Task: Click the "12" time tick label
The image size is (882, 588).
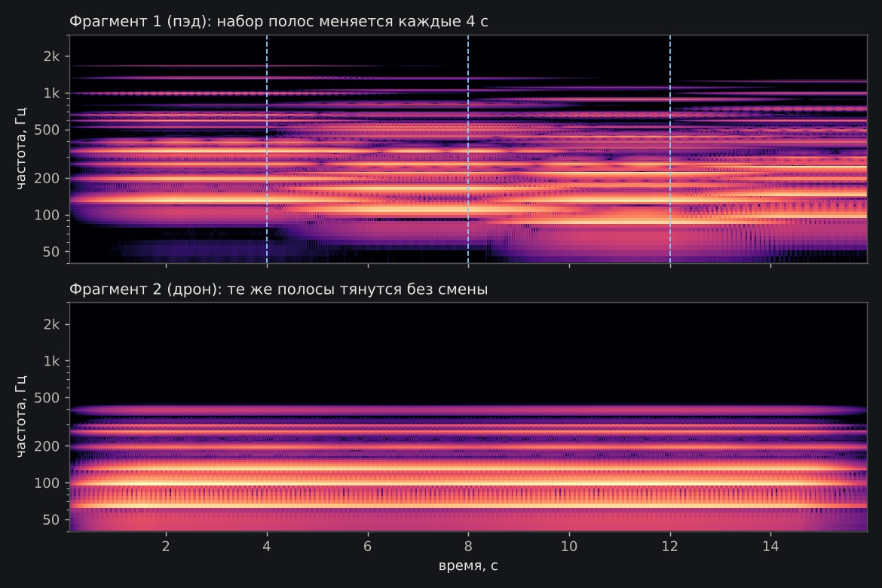Action: tap(670, 546)
